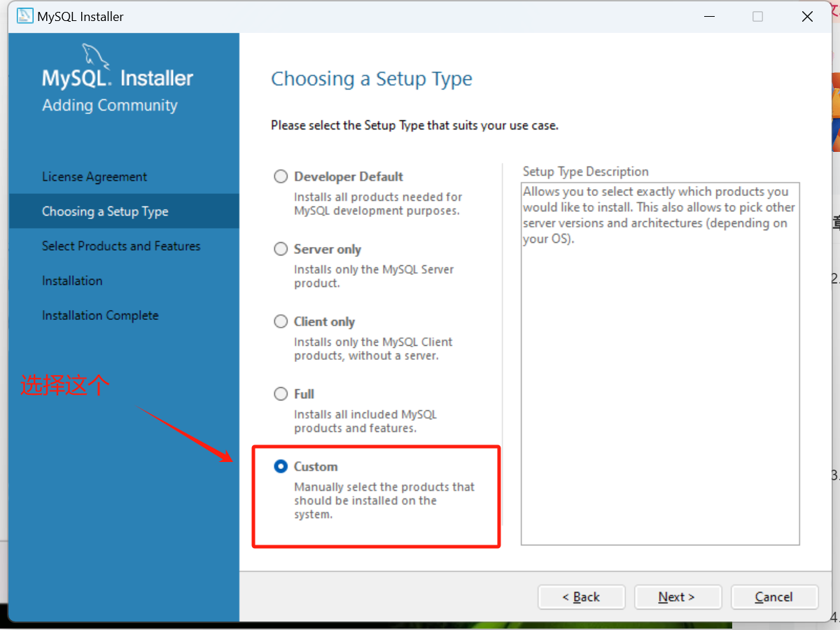Select the Developer Default radio button
The image size is (840, 630).
point(281,176)
